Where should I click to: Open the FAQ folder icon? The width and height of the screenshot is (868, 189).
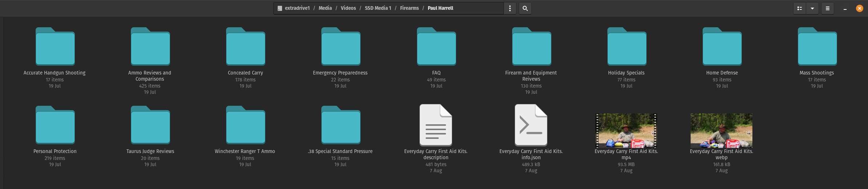click(436, 47)
